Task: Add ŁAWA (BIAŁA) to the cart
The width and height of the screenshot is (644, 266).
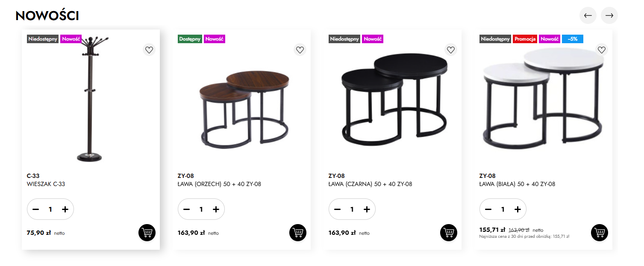Action: [600, 233]
